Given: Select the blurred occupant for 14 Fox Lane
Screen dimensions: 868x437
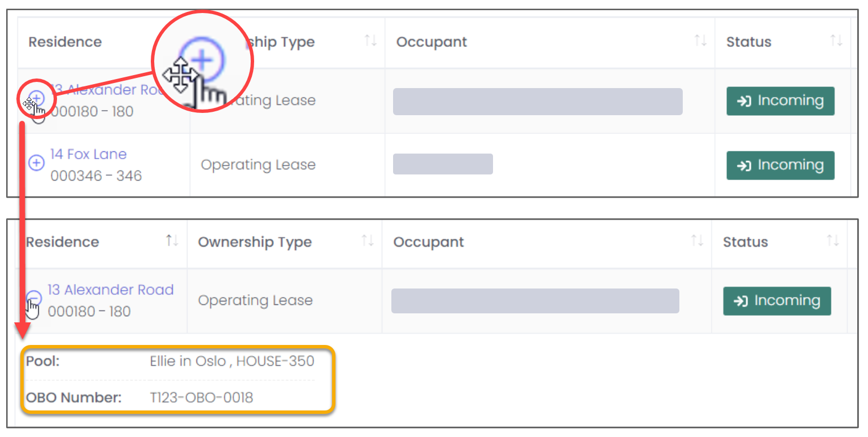Looking at the screenshot, I should pos(443,164).
